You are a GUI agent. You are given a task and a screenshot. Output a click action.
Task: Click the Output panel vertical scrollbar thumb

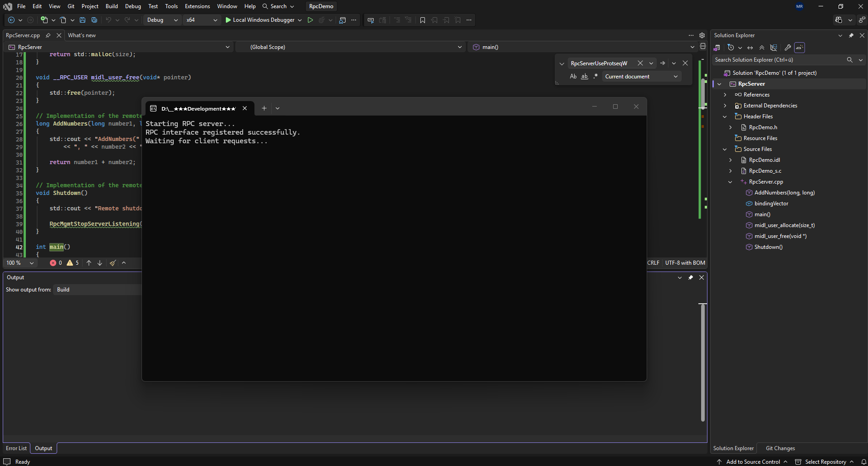coord(702,363)
